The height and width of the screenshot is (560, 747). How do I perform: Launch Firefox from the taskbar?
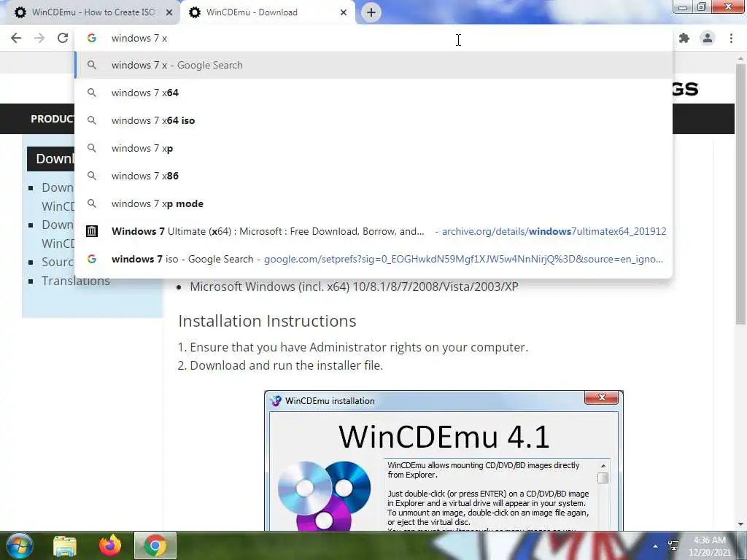coord(110,545)
